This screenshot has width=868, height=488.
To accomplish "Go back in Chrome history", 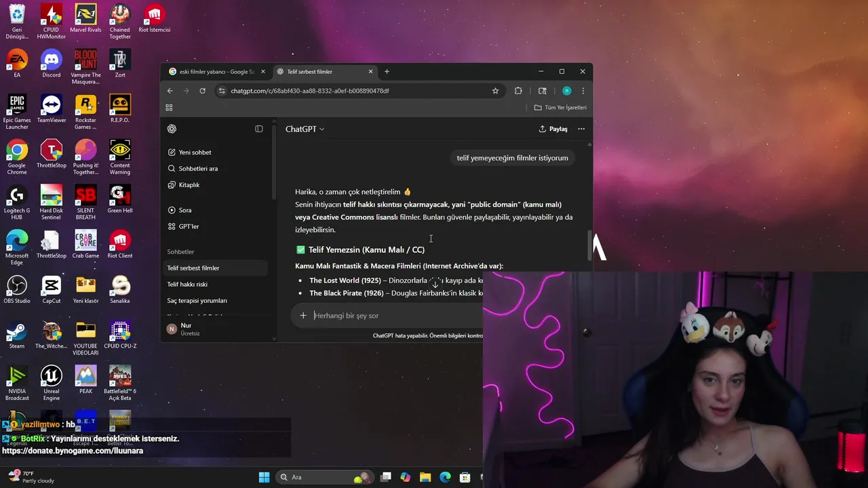I will 170,91.
